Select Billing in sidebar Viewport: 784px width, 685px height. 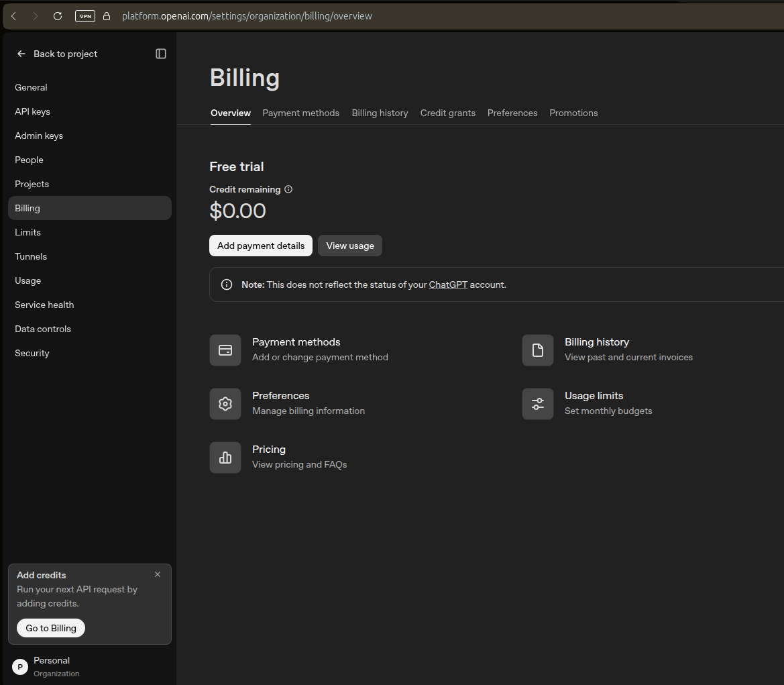(x=90, y=208)
